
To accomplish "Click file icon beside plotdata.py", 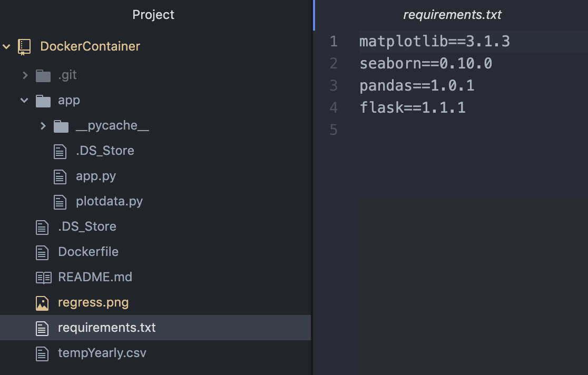I will (60, 202).
